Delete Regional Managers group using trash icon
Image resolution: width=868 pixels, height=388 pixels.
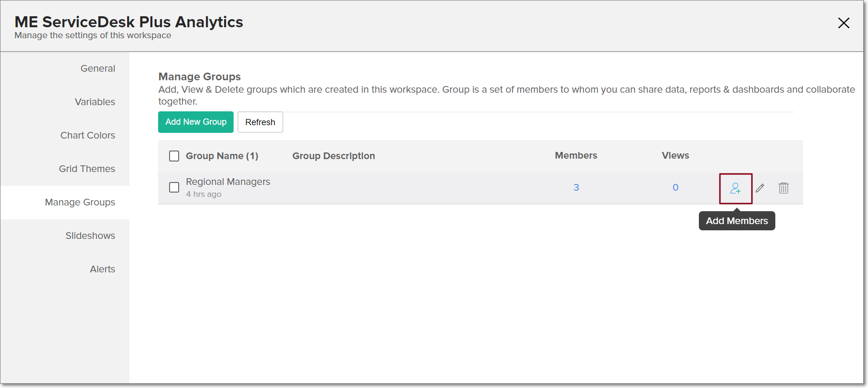click(783, 188)
